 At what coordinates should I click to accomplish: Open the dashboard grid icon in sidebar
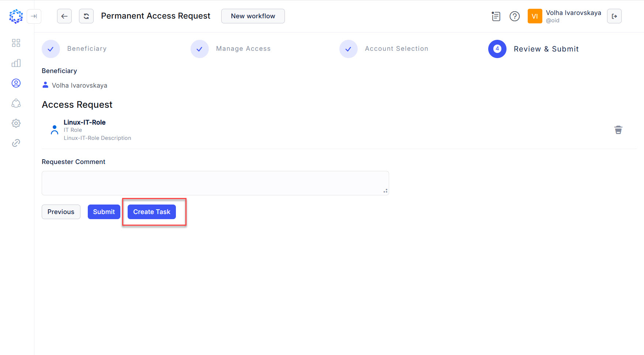click(x=16, y=43)
